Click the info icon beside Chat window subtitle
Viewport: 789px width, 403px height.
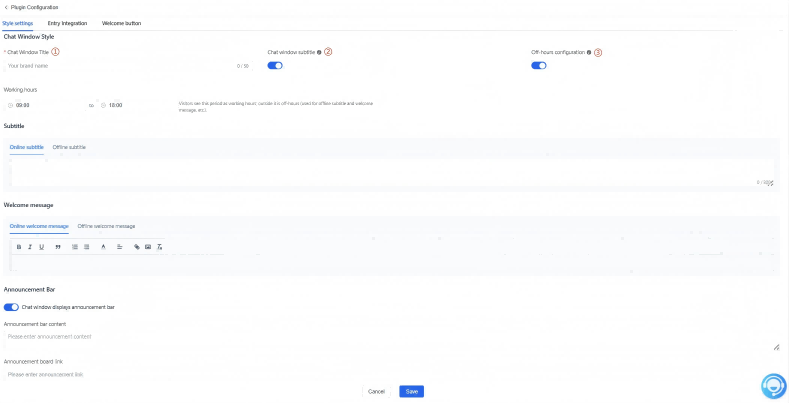pyautogui.click(x=319, y=52)
